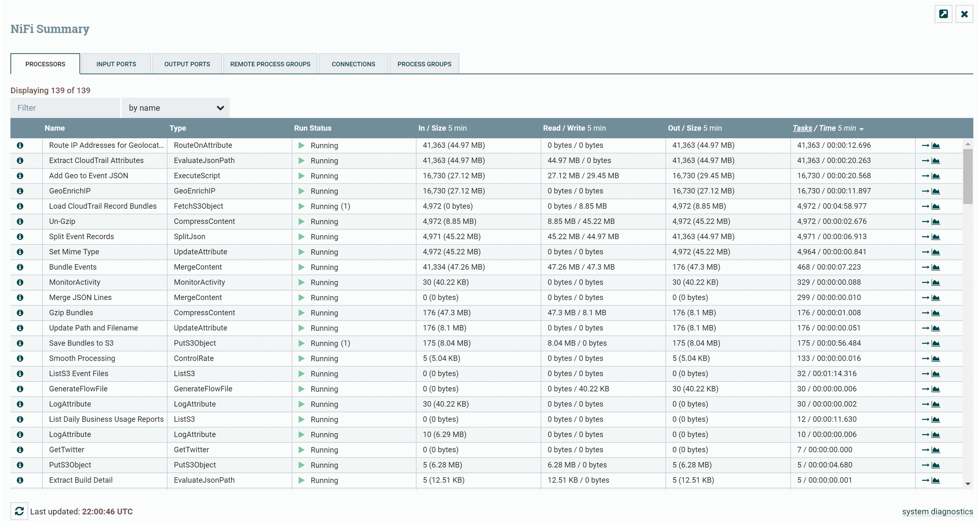Select 'Merge JSON Lines' row name
980x522 pixels.
click(x=80, y=297)
